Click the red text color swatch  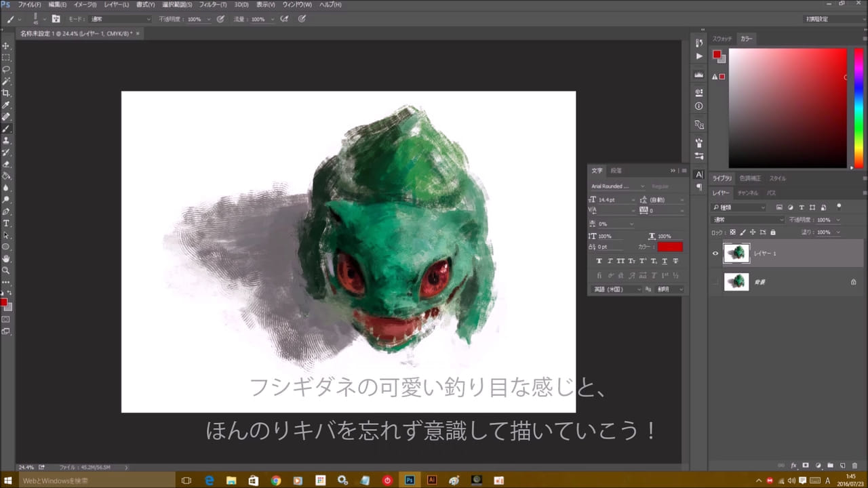669,247
